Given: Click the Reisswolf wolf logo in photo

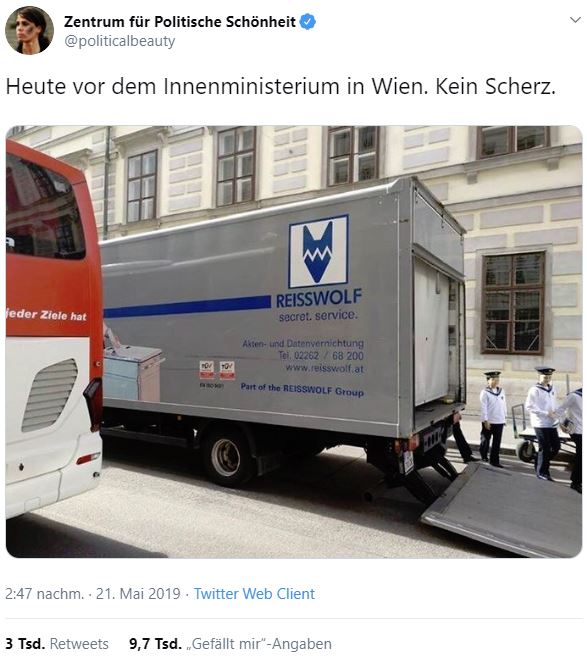Looking at the screenshot, I should pos(318,251).
